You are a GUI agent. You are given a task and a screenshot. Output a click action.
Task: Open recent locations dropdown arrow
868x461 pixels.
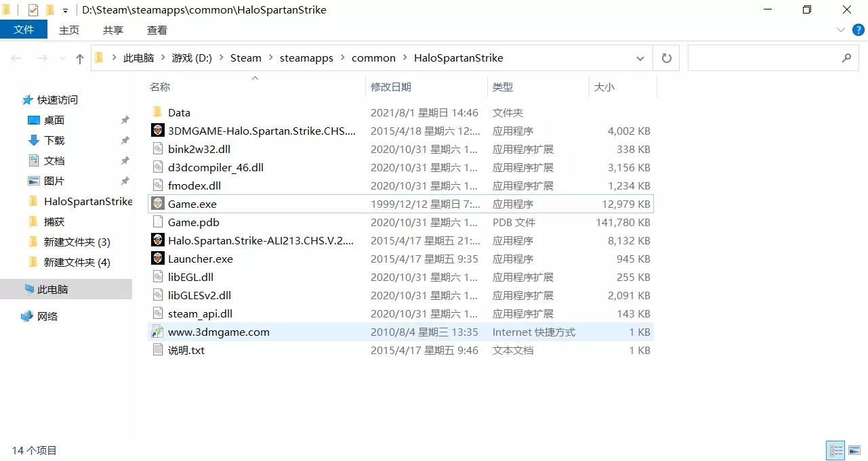[61, 59]
